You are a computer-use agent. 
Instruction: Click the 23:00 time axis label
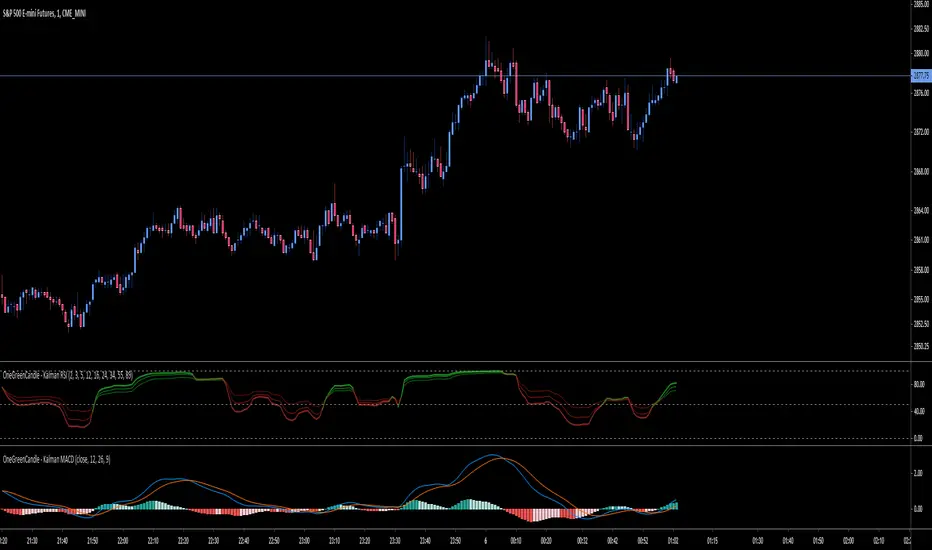pos(304,541)
